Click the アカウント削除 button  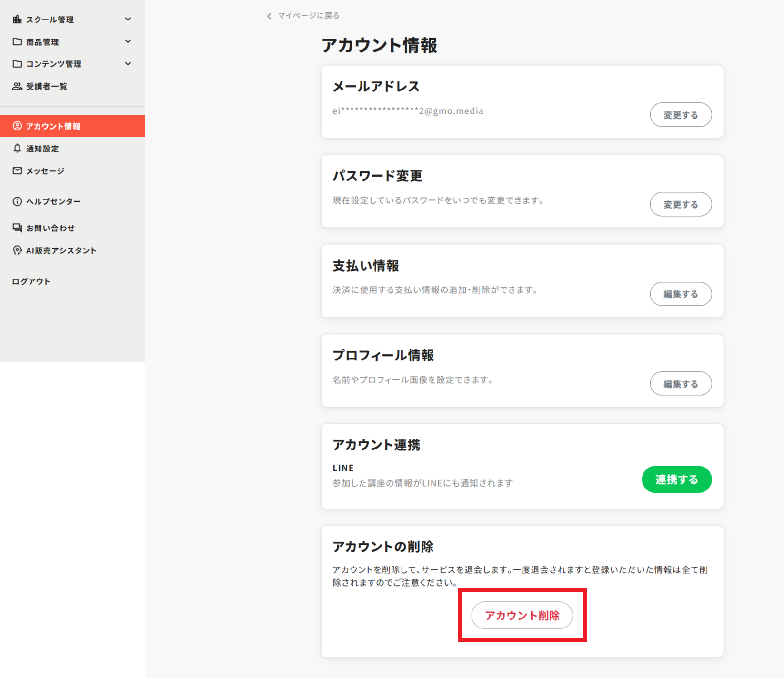click(x=522, y=615)
